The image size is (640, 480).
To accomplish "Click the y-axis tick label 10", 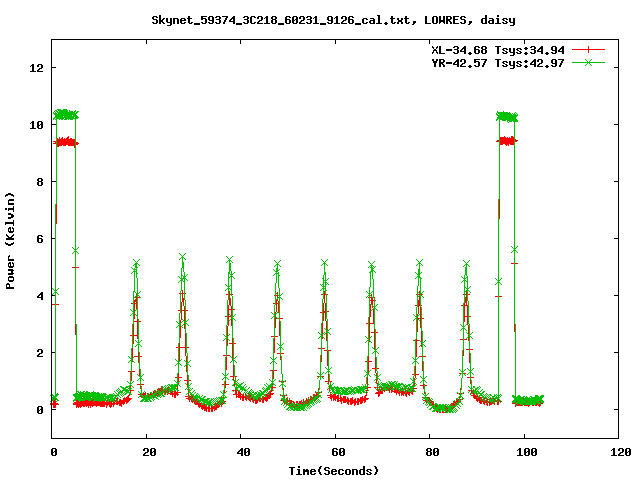I will click(36, 125).
